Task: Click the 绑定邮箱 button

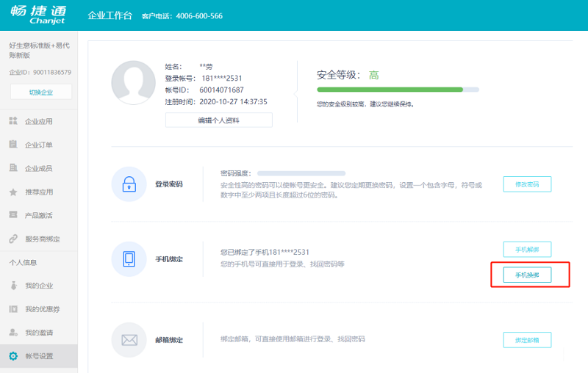Action: (x=527, y=340)
